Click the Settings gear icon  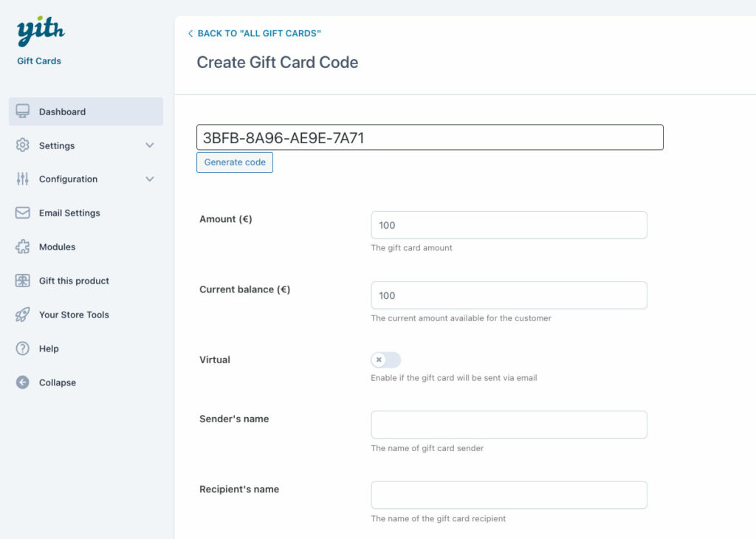click(22, 145)
